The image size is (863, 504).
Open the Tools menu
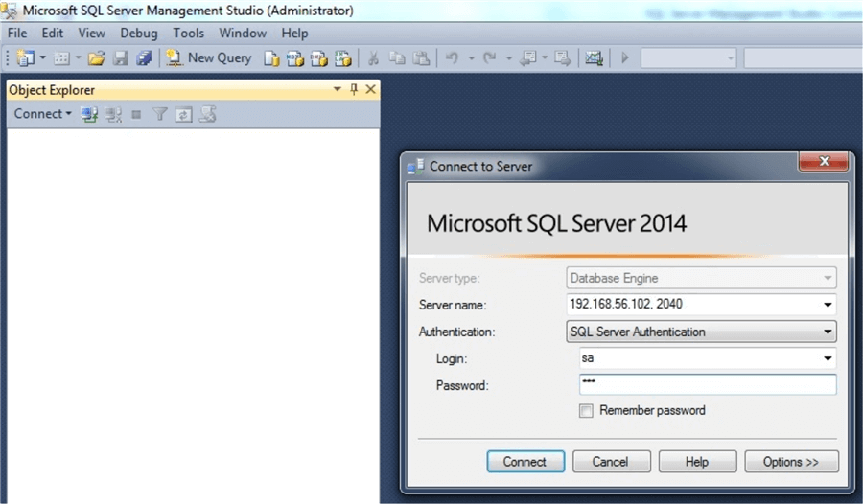click(188, 33)
